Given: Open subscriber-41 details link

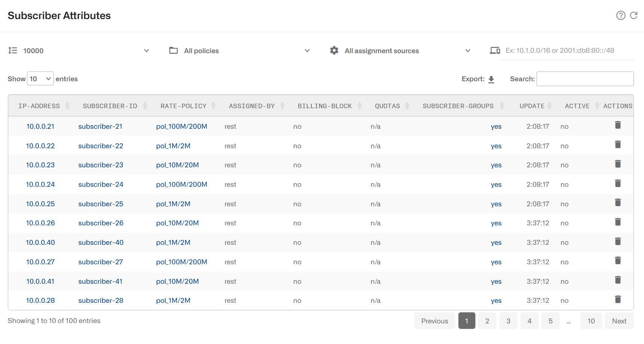Looking at the screenshot, I should (x=100, y=281).
